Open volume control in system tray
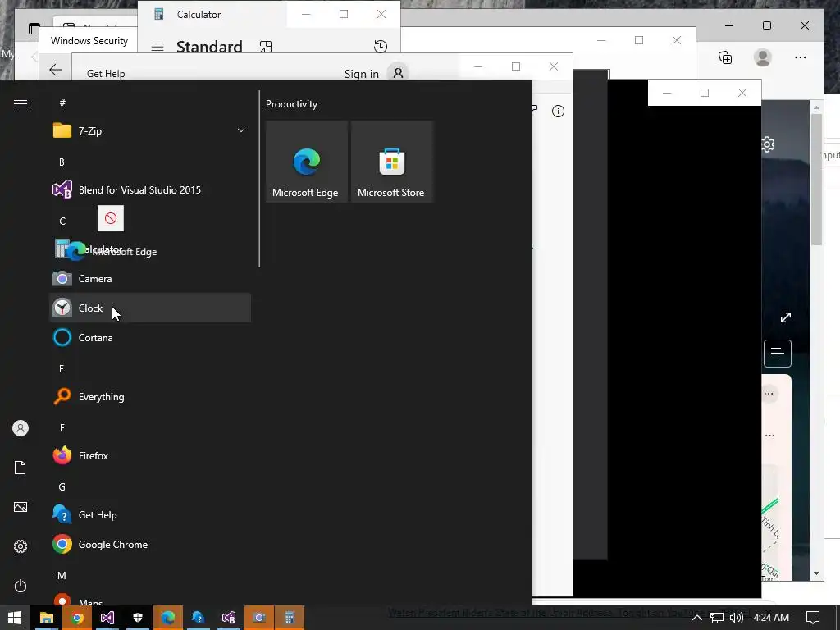This screenshot has height=630, width=840. coord(736,618)
